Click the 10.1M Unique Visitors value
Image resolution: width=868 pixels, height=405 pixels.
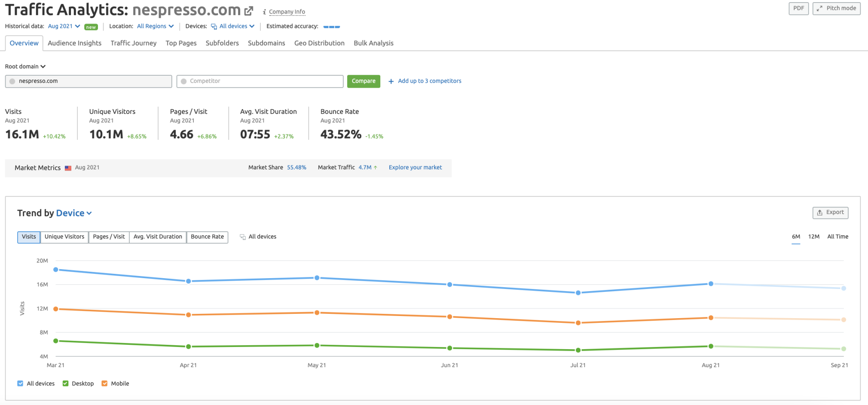(x=106, y=135)
